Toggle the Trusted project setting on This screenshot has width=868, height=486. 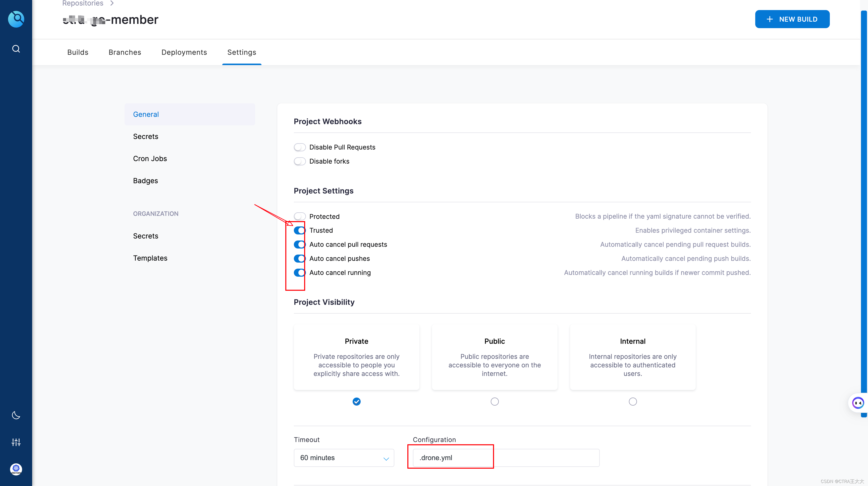click(x=299, y=230)
